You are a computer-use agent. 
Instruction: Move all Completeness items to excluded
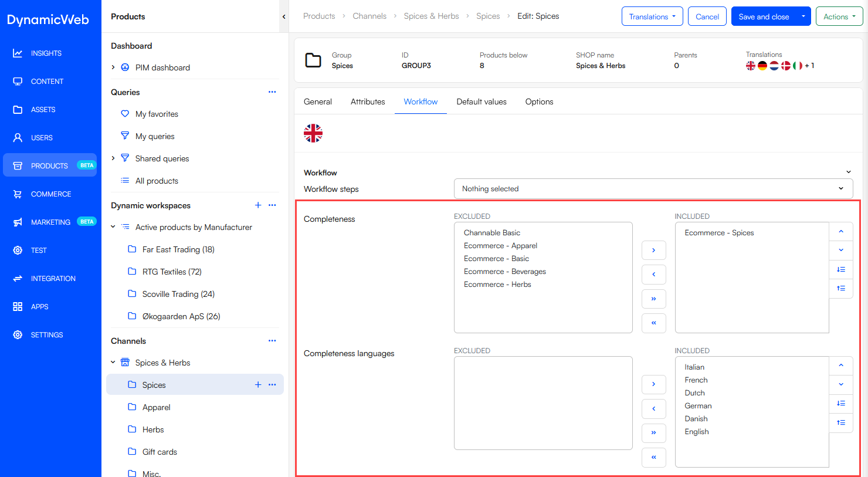654,323
